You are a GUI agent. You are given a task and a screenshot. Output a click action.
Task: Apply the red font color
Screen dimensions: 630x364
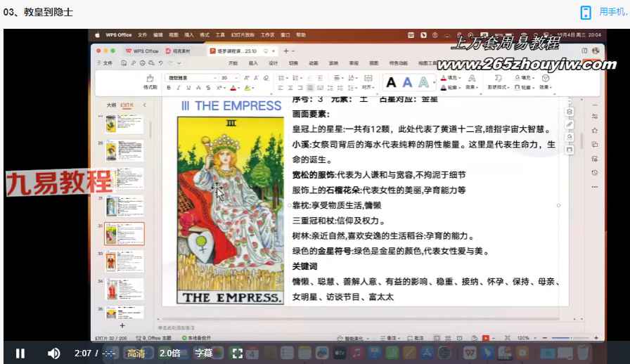click(x=233, y=88)
